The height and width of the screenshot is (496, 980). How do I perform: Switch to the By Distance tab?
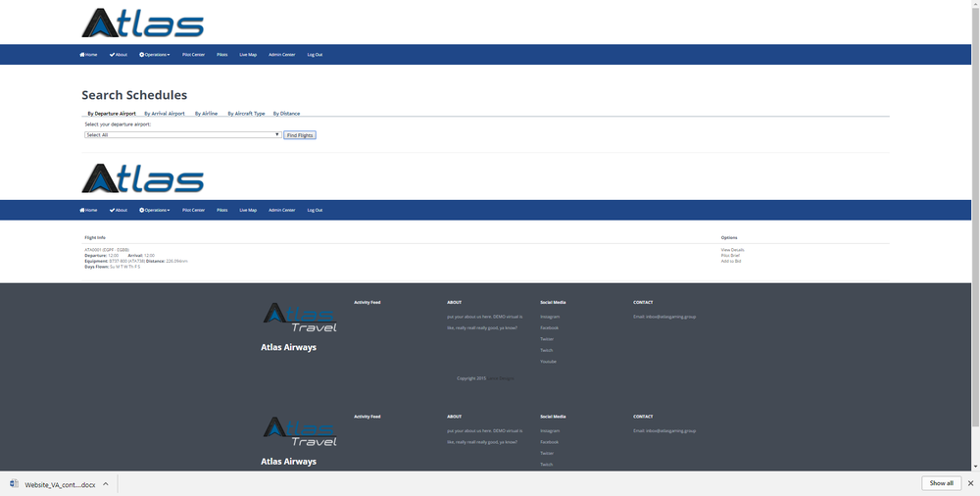(x=286, y=114)
